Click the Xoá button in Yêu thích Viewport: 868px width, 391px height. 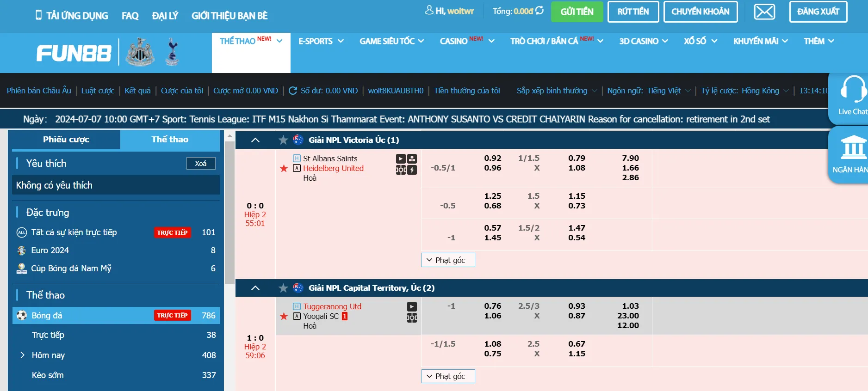click(201, 163)
